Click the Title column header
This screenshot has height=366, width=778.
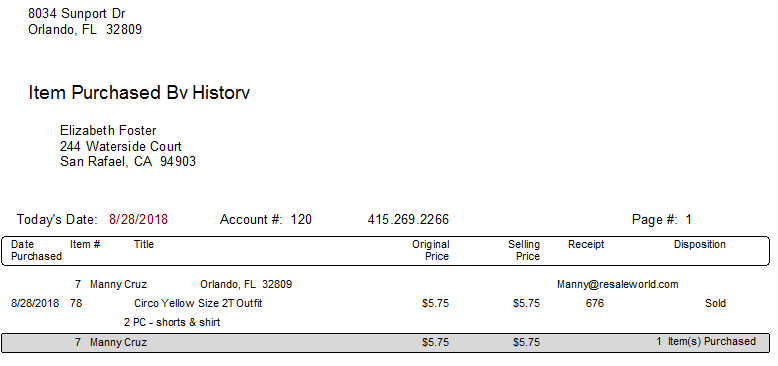pyautogui.click(x=144, y=244)
